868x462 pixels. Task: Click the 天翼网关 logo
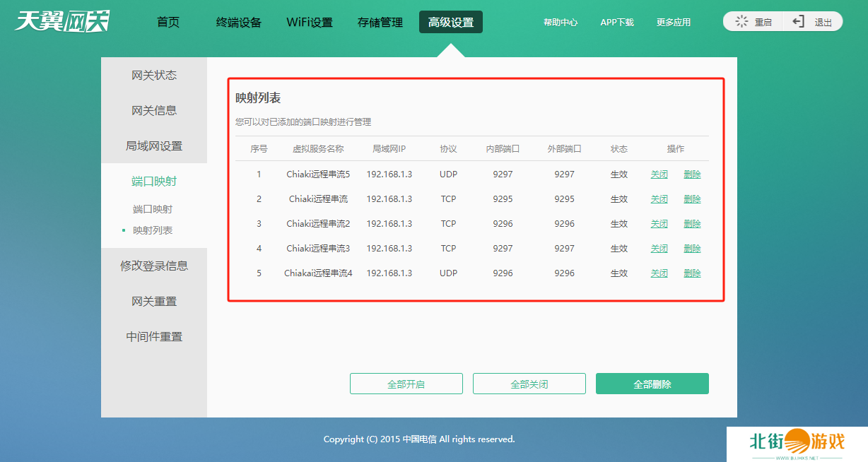[x=62, y=21]
